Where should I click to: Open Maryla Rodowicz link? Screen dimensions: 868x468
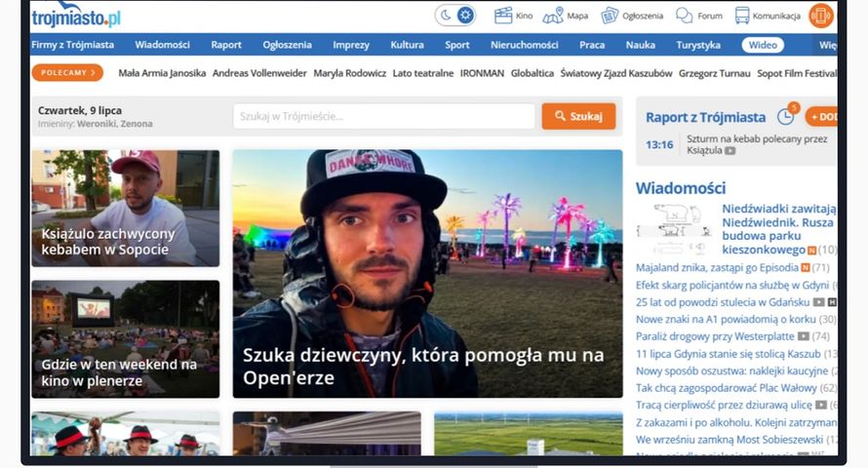click(350, 73)
